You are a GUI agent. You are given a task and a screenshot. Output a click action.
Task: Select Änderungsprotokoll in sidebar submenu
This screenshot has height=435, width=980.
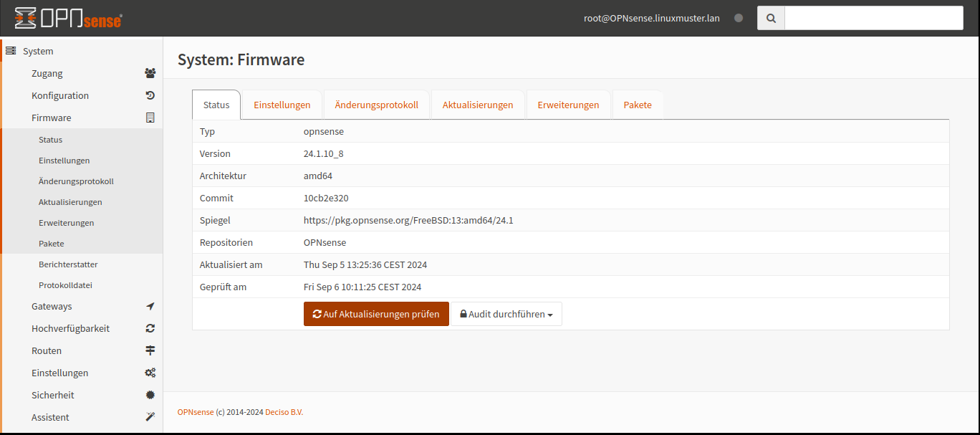[82, 181]
